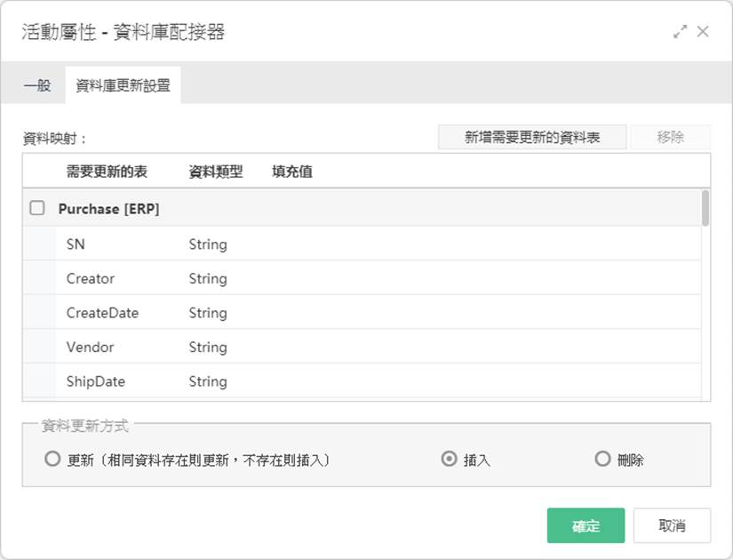The height and width of the screenshot is (560, 733).
Task: Click the 移除 button
Action: click(670, 137)
